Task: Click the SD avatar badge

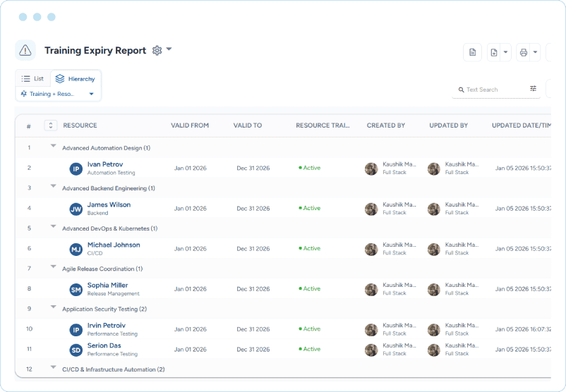Action: click(x=76, y=350)
